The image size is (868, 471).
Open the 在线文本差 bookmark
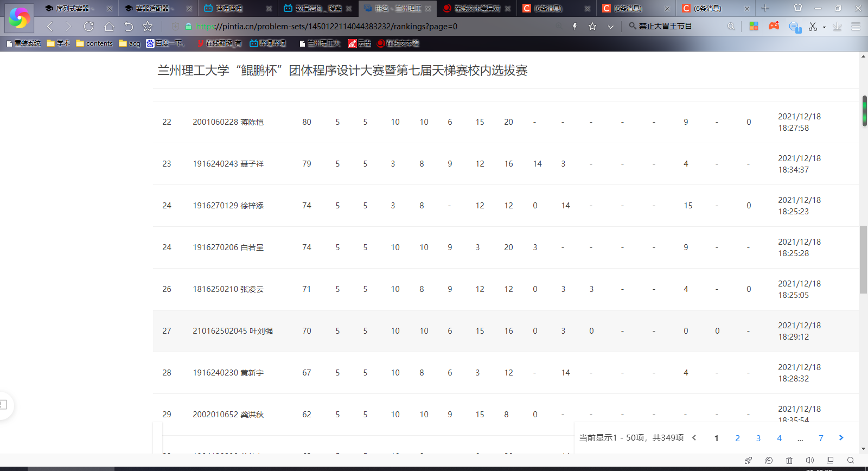pos(398,43)
